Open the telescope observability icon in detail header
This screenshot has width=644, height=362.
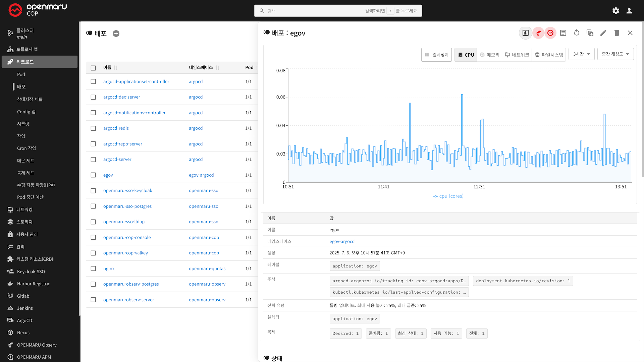[x=538, y=33]
